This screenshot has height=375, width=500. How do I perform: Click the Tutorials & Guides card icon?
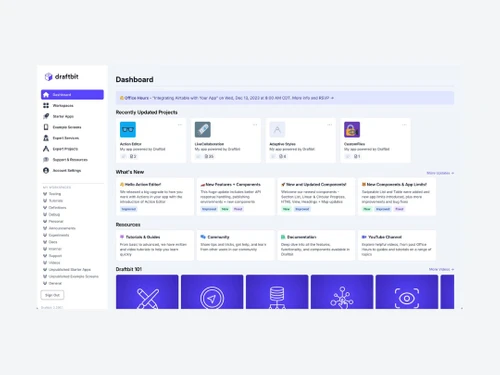[x=122, y=237]
